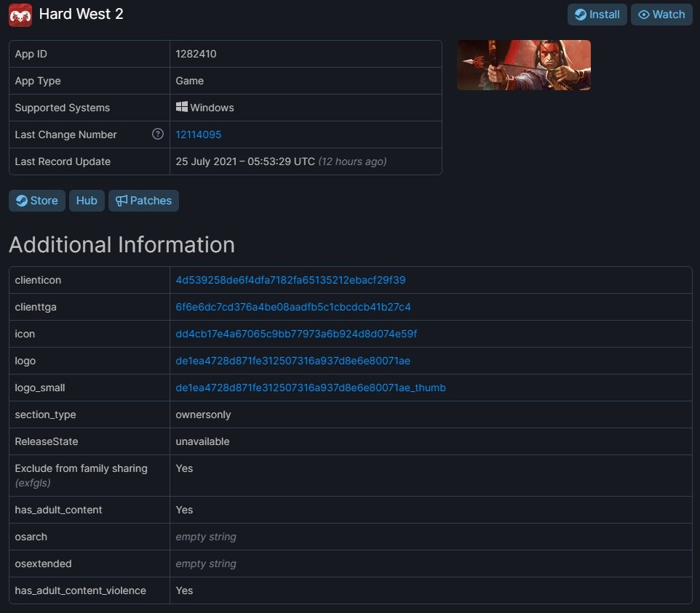Click the clienttga label

(35, 307)
